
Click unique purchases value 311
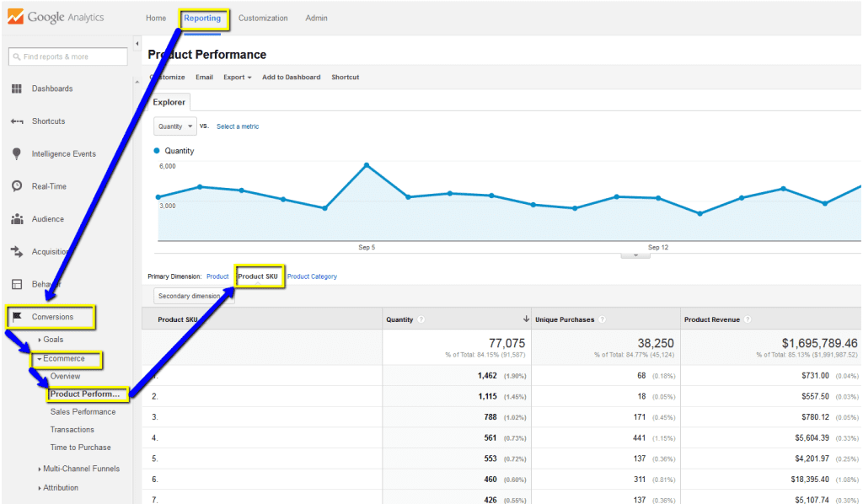tap(640, 480)
